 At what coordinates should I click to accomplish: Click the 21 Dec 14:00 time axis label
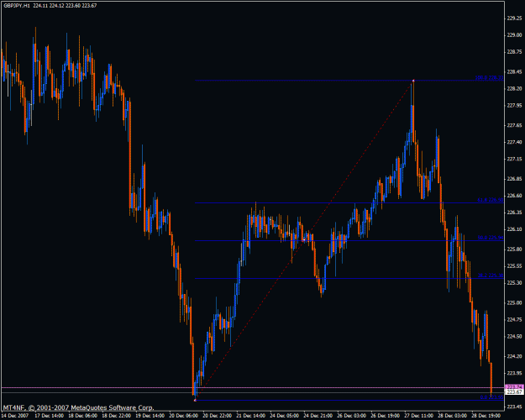pos(251,416)
